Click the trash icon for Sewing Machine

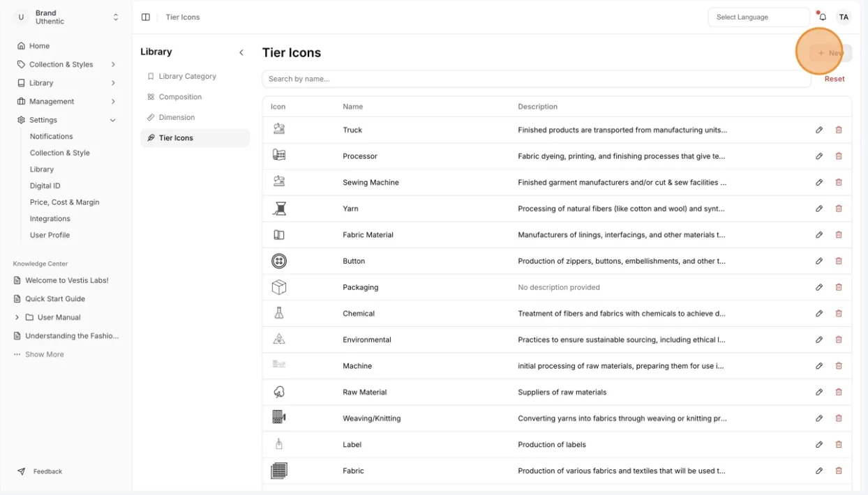[839, 182]
